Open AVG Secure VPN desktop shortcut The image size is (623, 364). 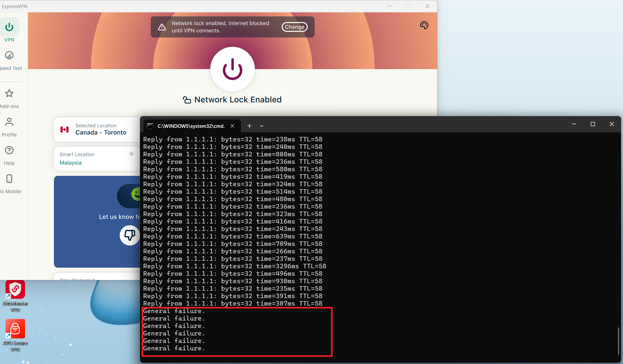point(15,336)
